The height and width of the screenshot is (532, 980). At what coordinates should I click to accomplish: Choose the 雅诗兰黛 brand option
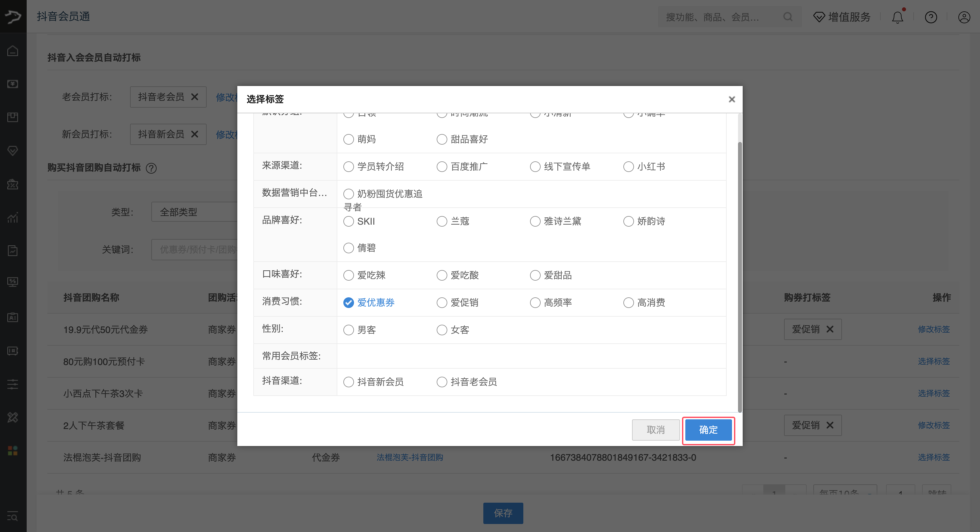(x=555, y=221)
